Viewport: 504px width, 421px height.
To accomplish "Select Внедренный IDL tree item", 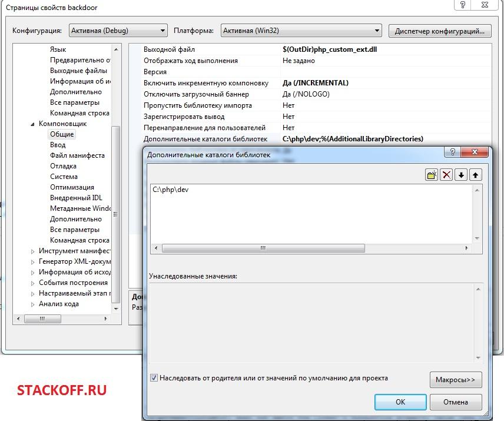I will pos(76,198).
